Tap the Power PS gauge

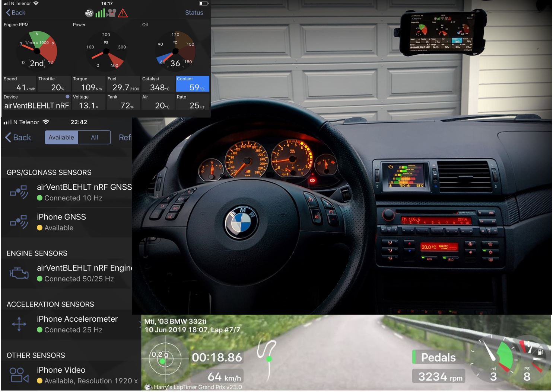coord(106,51)
